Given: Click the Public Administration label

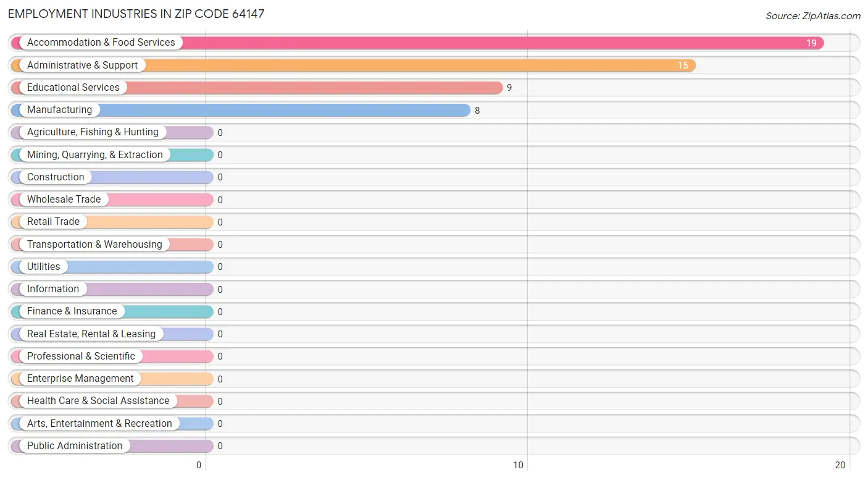Looking at the screenshot, I should point(75,445).
